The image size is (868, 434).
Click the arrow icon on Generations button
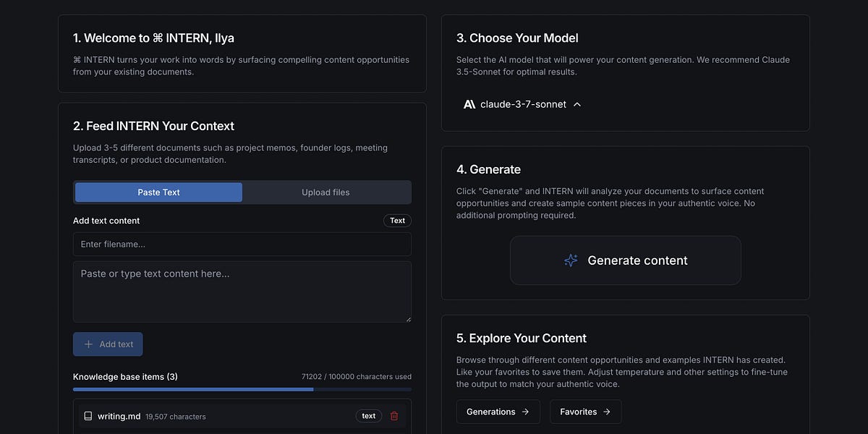(x=525, y=412)
